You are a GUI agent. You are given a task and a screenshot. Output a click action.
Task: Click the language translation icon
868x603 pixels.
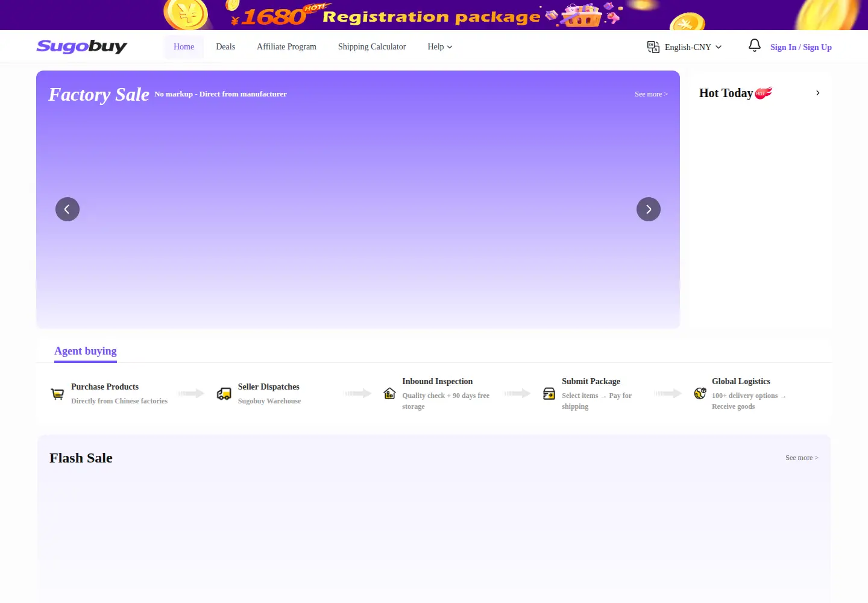click(653, 47)
